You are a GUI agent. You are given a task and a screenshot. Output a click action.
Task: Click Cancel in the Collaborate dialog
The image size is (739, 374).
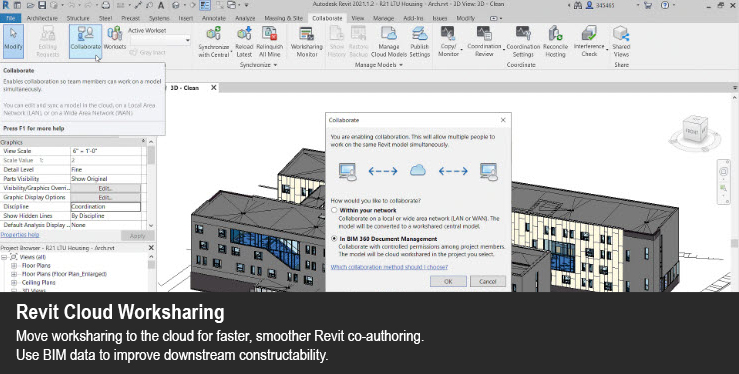tap(487, 281)
